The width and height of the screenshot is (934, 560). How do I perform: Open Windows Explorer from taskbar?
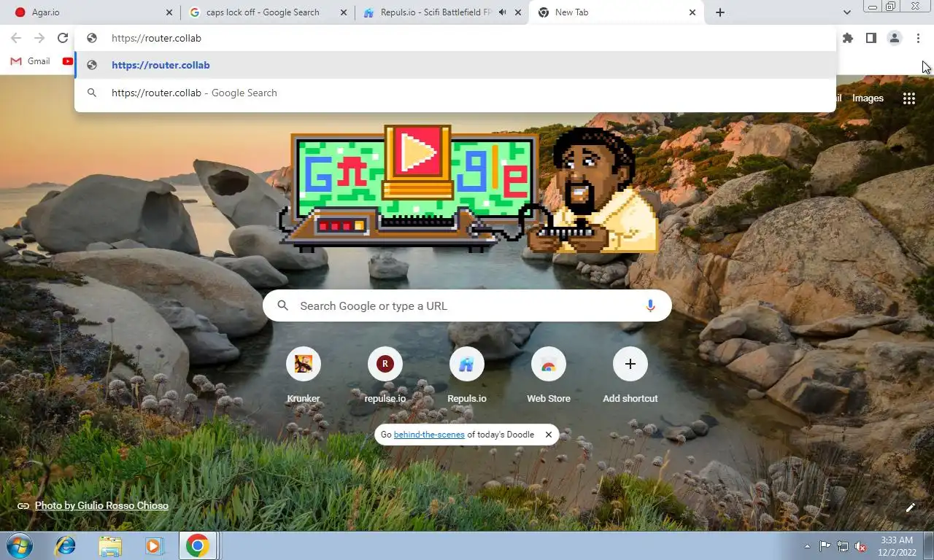110,545
